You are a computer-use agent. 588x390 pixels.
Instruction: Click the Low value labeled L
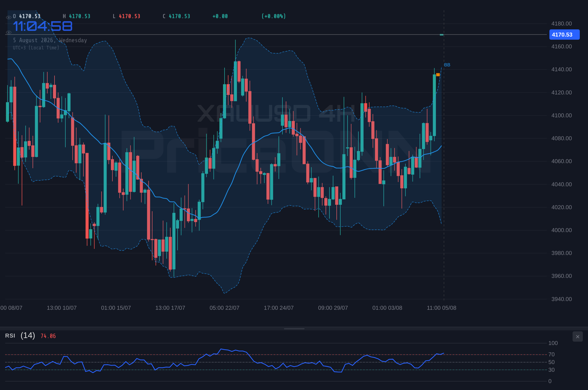130,16
